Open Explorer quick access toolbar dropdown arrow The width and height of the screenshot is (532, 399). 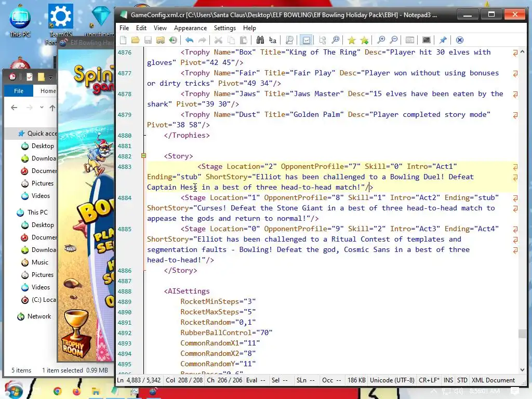click(50, 77)
